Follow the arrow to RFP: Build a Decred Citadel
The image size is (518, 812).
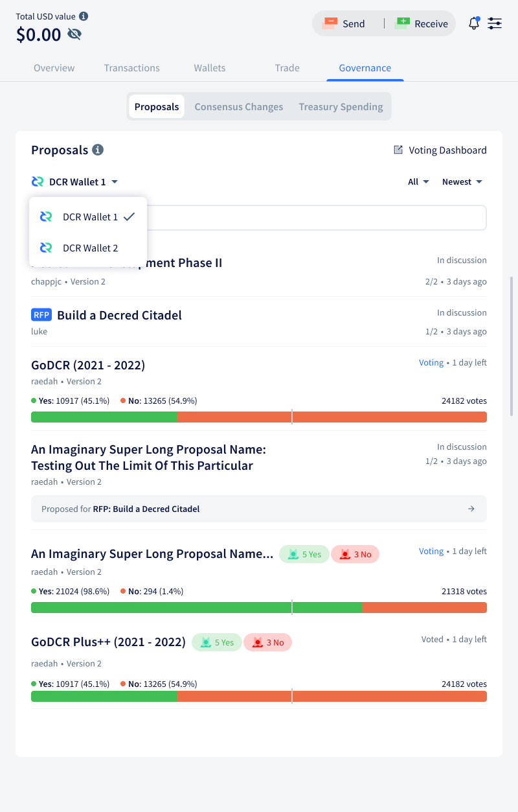click(471, 509)
